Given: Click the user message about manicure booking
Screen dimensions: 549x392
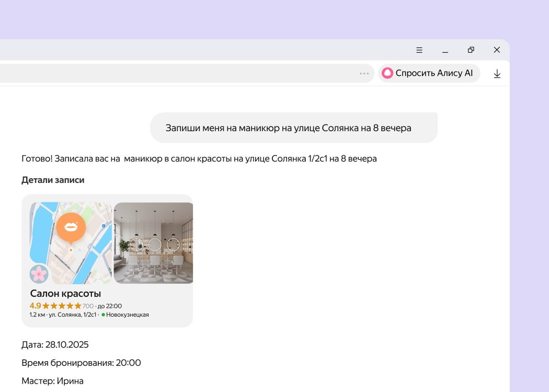Looking at the screenshot, I should 294,128.
